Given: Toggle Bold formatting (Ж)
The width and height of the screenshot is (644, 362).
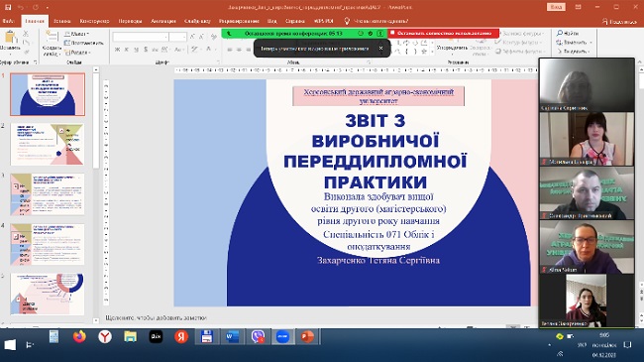Looking at the screenshot, I should click(x=118, y=50).
